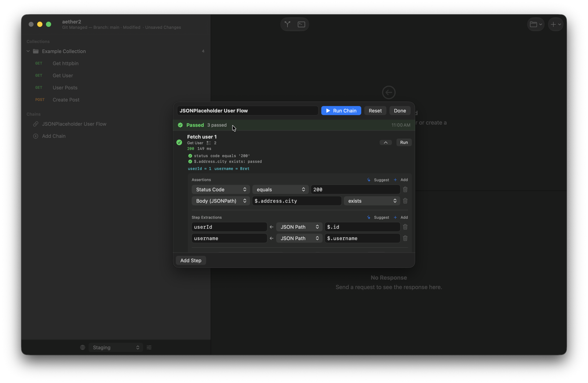Open the Staging environment dropdown
This screenshot has height=383, width=588.
tap(115, 347)
